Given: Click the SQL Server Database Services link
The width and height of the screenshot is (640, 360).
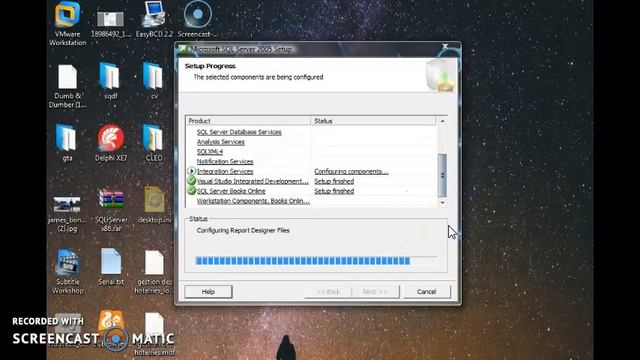Looking at the screenshot, I should [x=239, y=132].
